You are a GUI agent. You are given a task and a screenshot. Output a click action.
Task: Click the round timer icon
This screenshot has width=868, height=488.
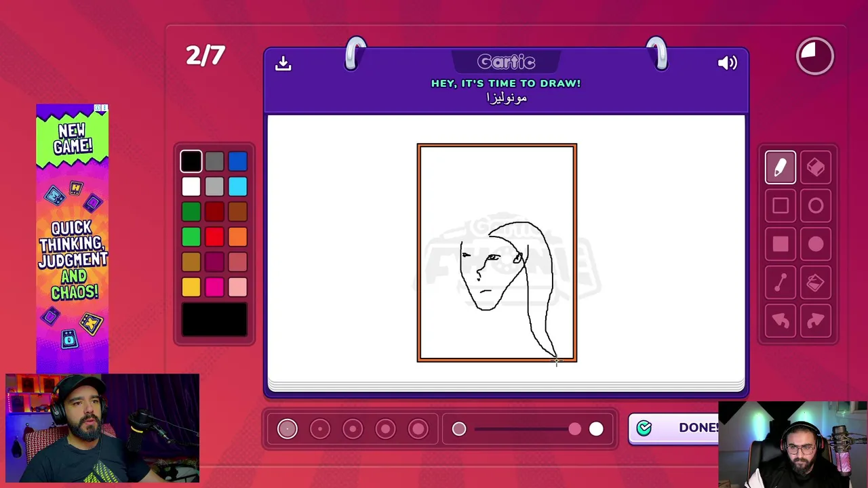[x=815, y=56]
